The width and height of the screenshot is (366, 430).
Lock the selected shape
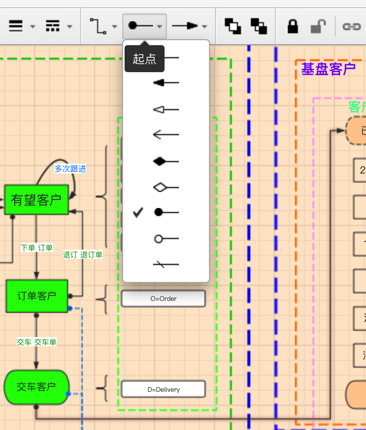click(293, 26)
